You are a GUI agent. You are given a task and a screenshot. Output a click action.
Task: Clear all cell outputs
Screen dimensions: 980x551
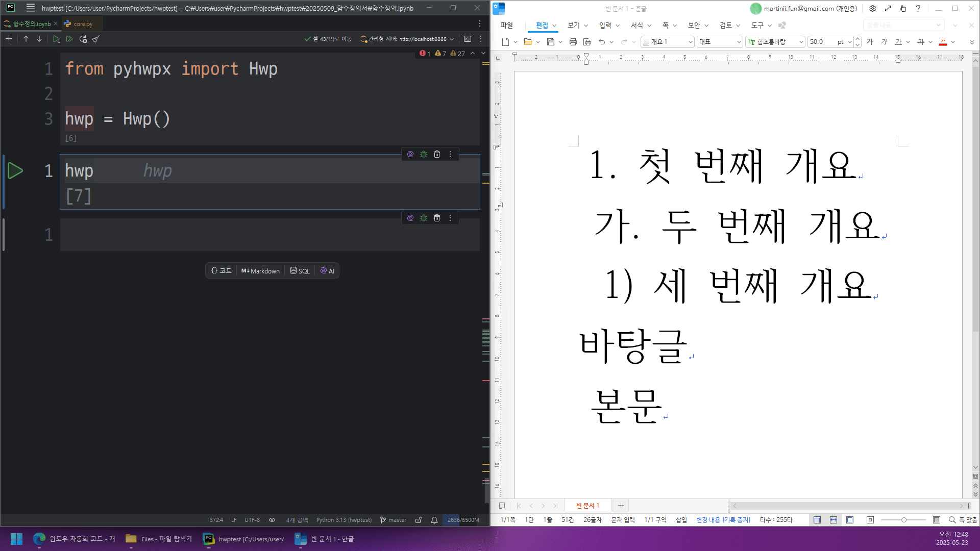(x=96, y=39)
